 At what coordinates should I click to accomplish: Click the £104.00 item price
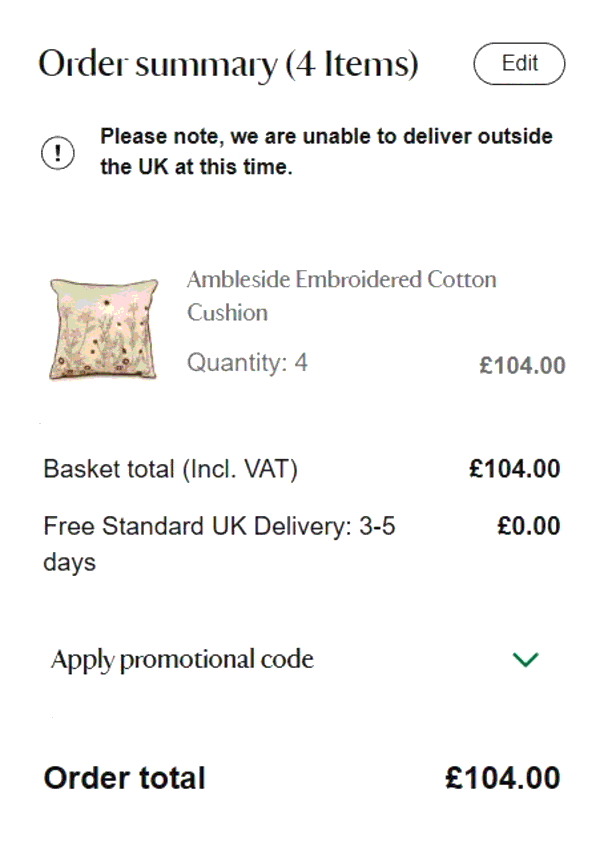tap(521, 366)
